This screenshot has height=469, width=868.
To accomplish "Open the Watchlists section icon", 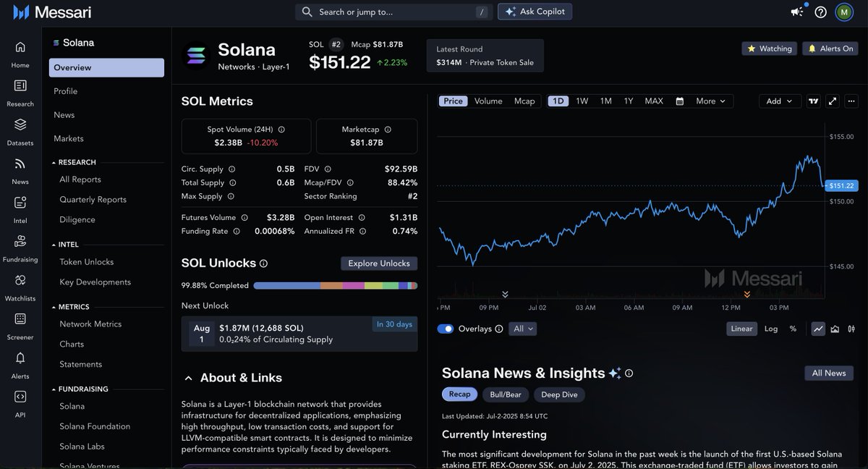I will coord(20,280).
